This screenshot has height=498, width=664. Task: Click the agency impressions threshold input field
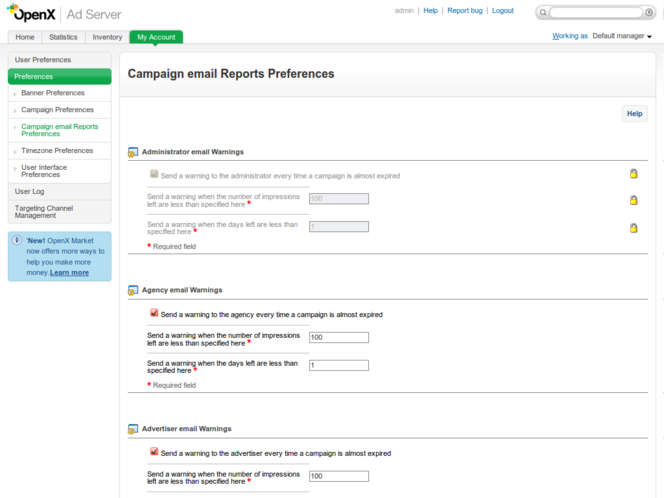pos(339,338)
